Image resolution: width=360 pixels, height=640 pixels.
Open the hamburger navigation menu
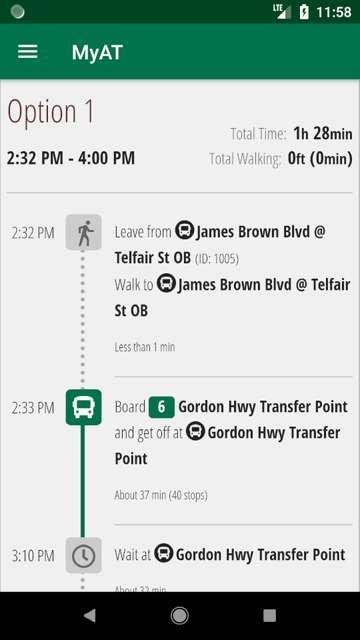(x=28, y=52)
